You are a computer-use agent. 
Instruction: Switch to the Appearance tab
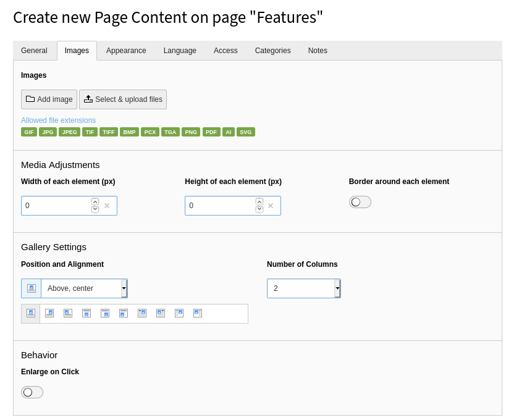point(126,51)
